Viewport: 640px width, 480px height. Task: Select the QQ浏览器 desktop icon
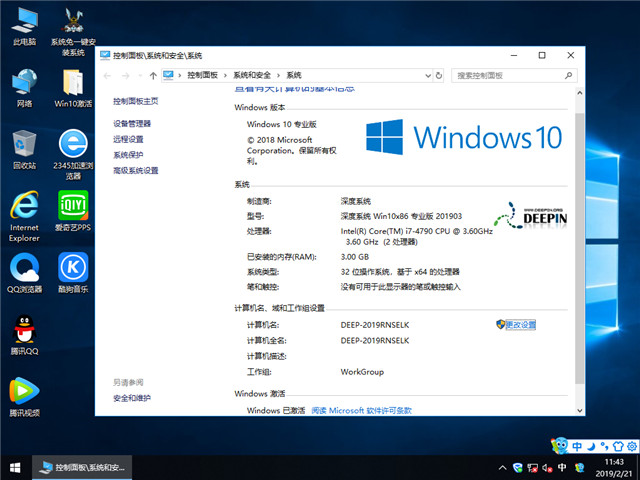(x=24, y=273)
